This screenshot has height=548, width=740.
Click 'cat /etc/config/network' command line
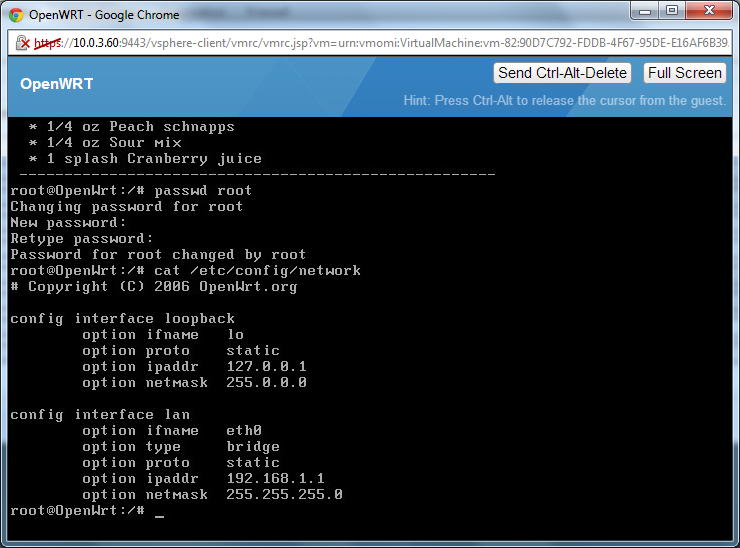185,270
